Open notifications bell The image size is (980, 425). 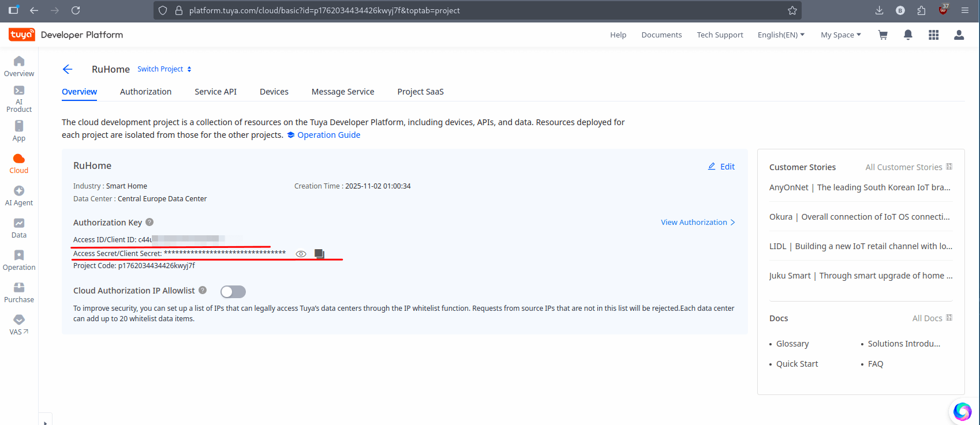point(908,35)
